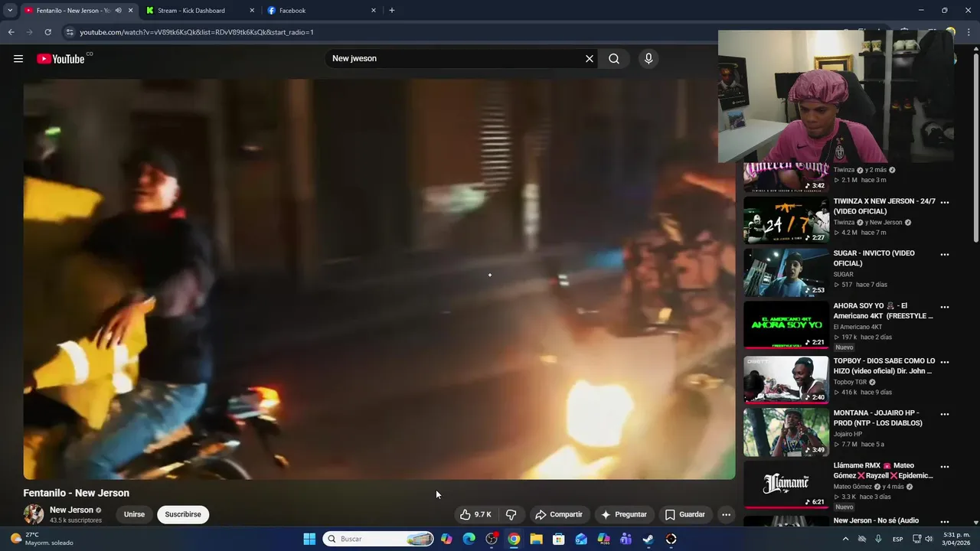The width and height of the screenshot is (980, 551).
Task: Click the Preguntar button
Action: [x=624, y=514]
